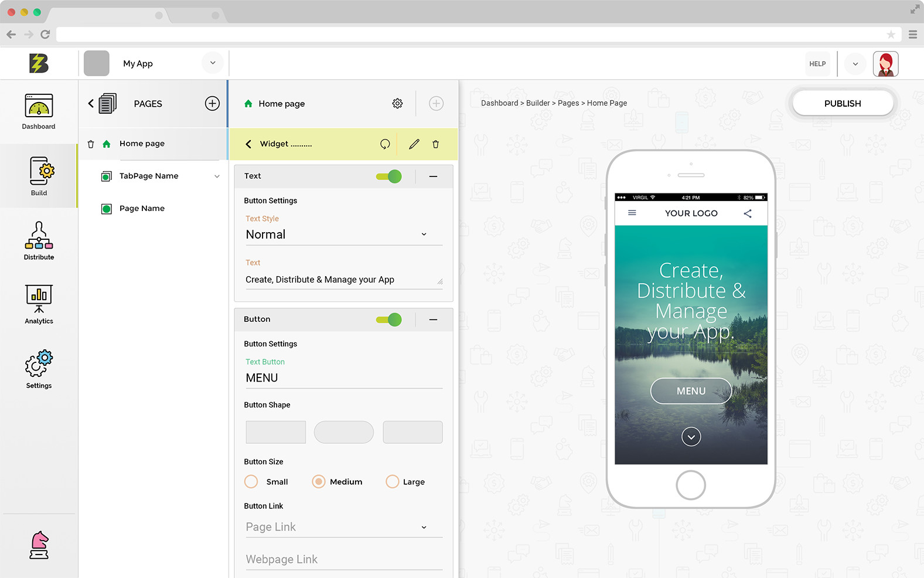Screen dimensions: 924x578
Task: Open the Build section
Action: click(x=39, y=176)
